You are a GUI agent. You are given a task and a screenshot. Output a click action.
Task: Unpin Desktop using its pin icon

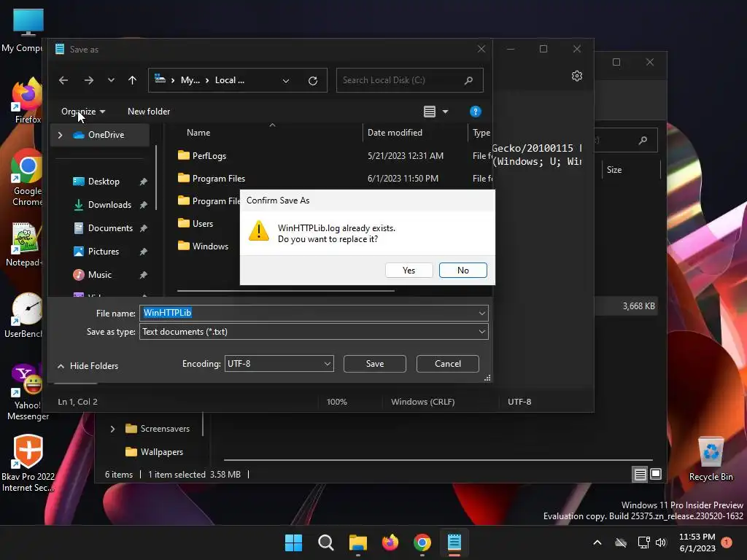[144, 182]
